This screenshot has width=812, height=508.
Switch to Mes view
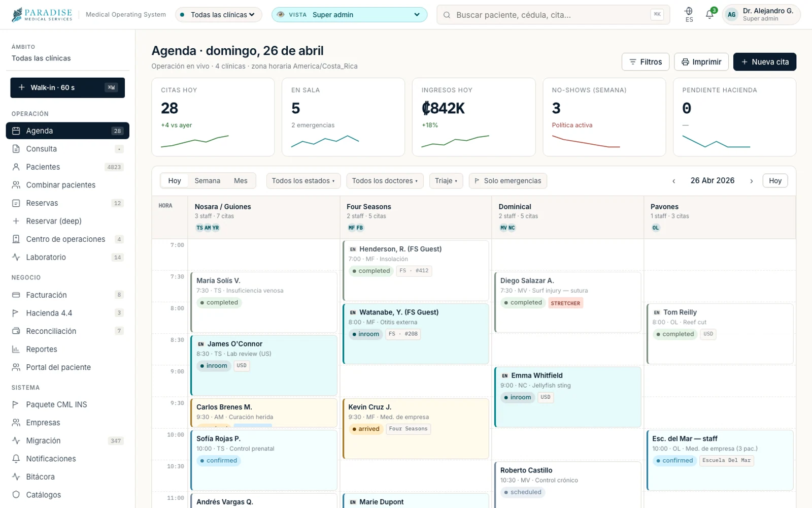coord(241,181)
